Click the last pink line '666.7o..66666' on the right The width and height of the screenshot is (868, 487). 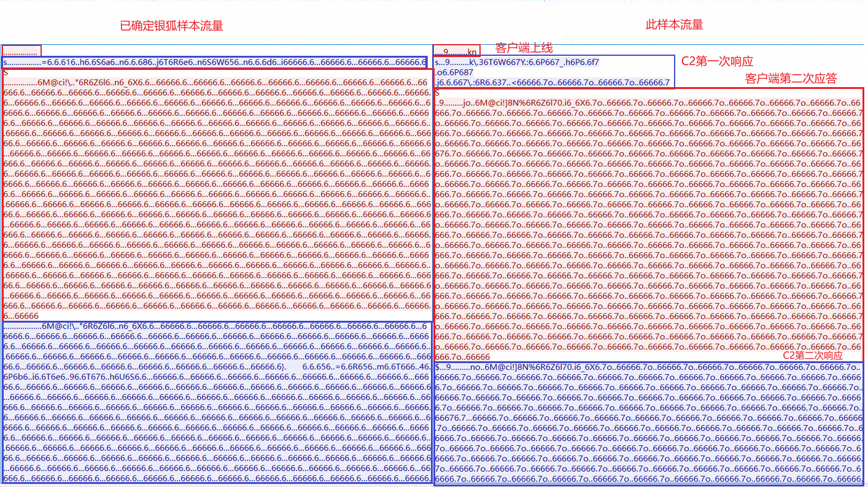click(462, 356)
